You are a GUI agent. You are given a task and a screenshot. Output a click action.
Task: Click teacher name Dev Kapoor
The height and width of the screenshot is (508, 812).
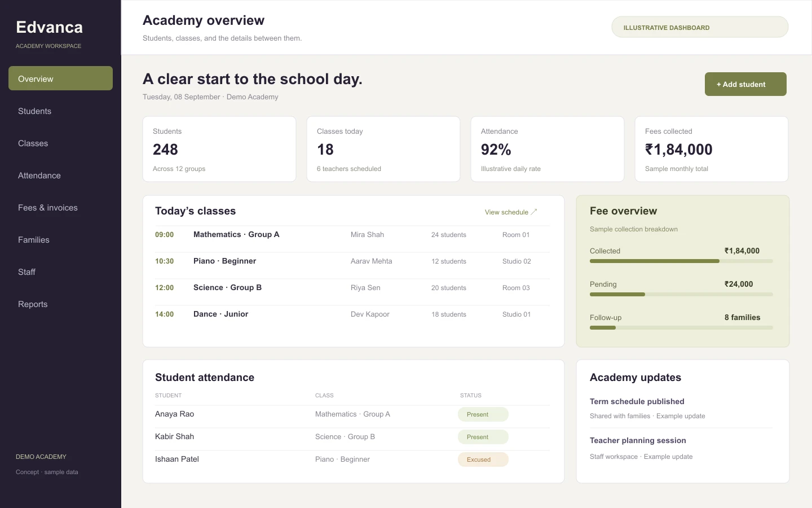[370, 314]
